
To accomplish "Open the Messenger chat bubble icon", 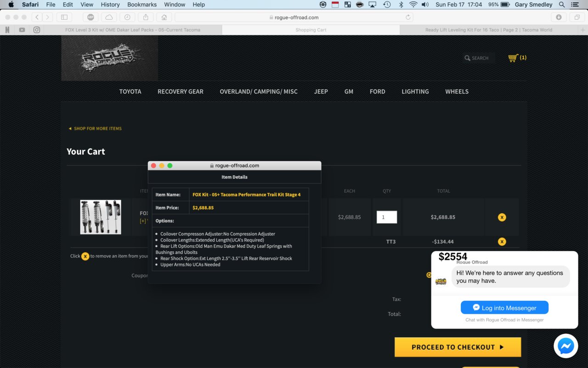I will (x=565, y=346).
